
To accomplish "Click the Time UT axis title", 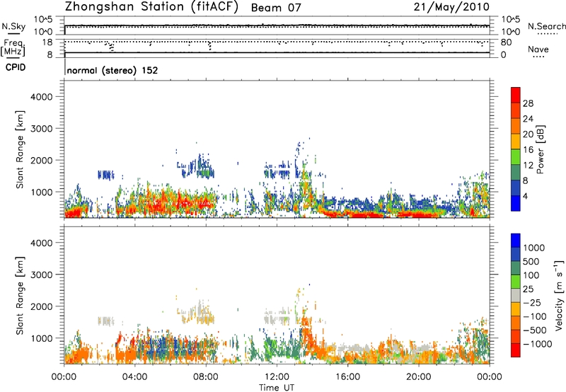I will [277, 388].
